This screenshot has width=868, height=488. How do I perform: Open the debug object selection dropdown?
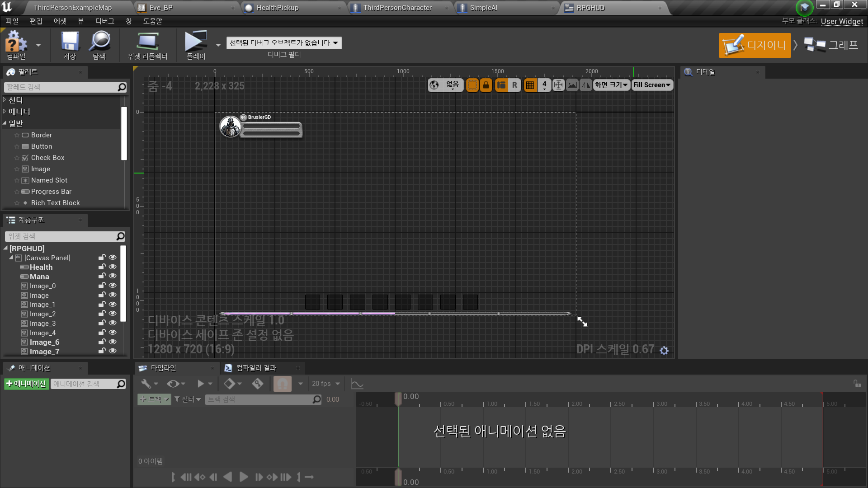pyautogui.click(x=284, y=43)
